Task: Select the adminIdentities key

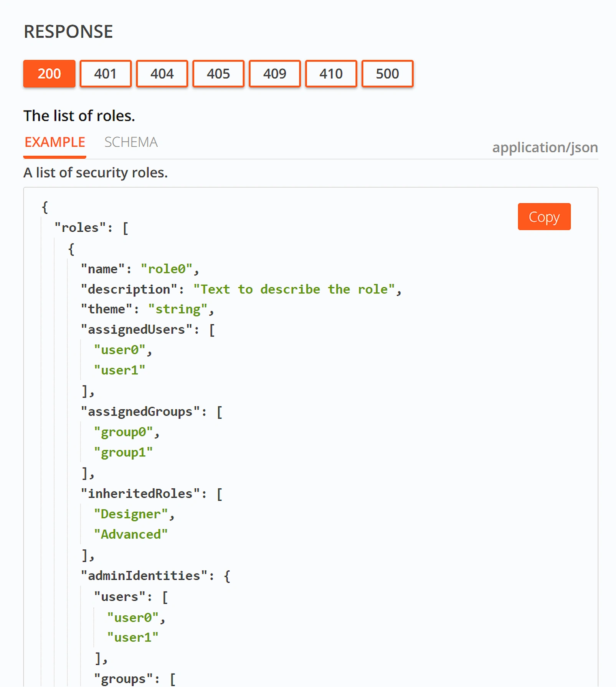Action: pos(150,575)
